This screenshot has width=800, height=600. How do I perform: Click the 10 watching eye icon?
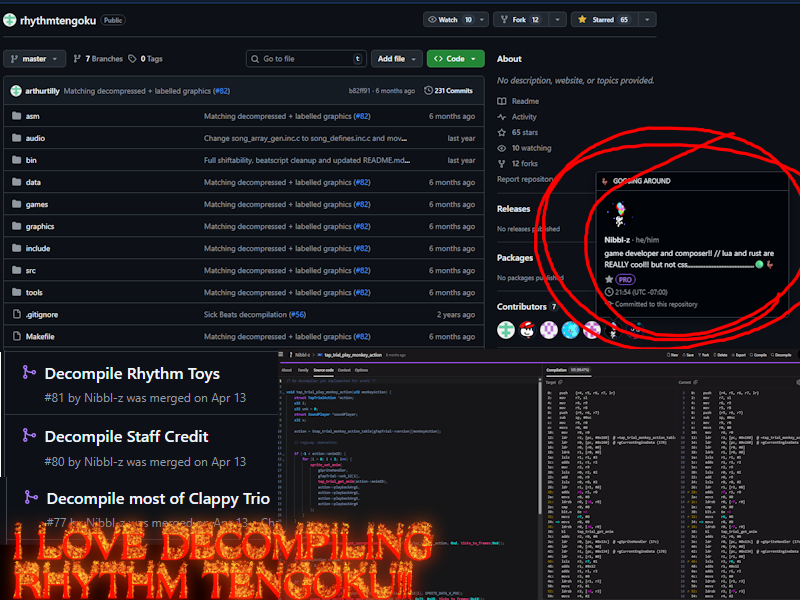tap(503, 148)
